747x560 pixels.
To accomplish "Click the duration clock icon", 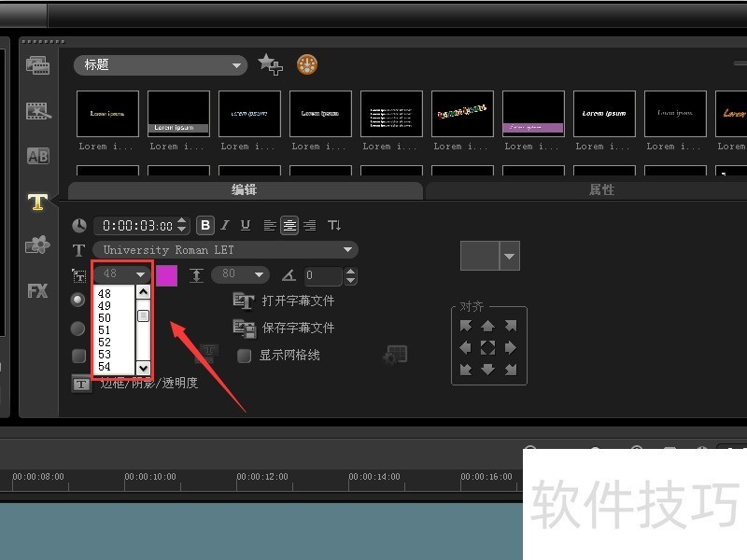I will 79,225.
